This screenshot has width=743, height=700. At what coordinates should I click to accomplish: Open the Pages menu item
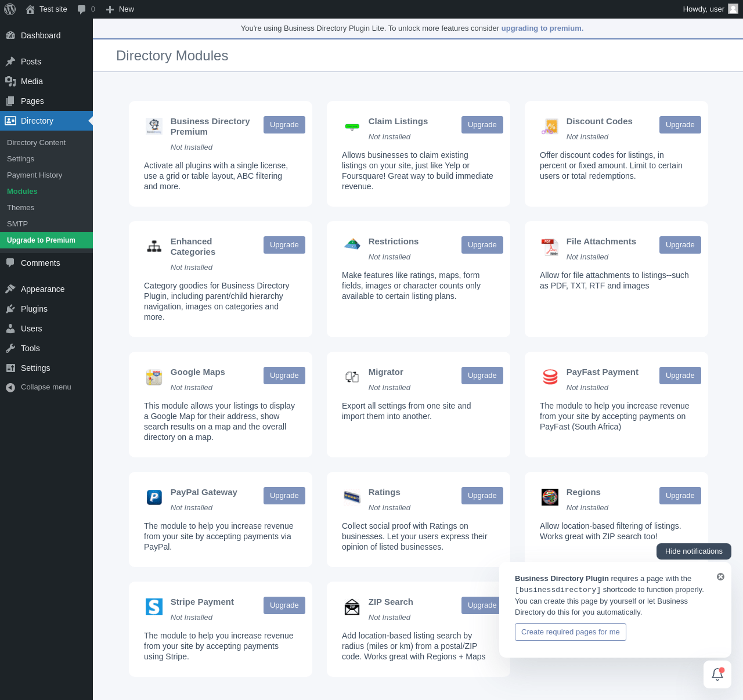click(x=46, y=101)
